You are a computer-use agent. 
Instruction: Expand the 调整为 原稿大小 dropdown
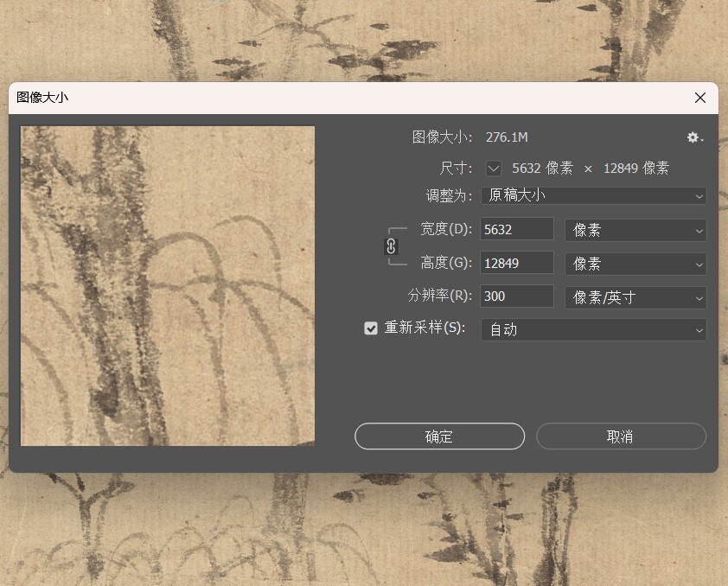tap(593, 195)
